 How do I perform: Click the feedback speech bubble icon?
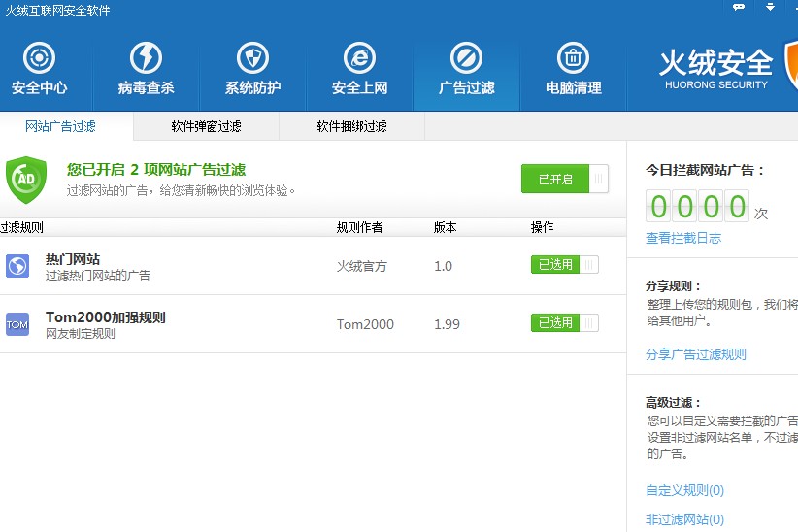pyautogui.click(x=739, y=7)
